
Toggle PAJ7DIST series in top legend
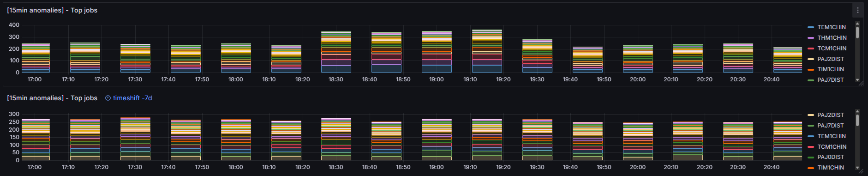[x=830, y=80]
